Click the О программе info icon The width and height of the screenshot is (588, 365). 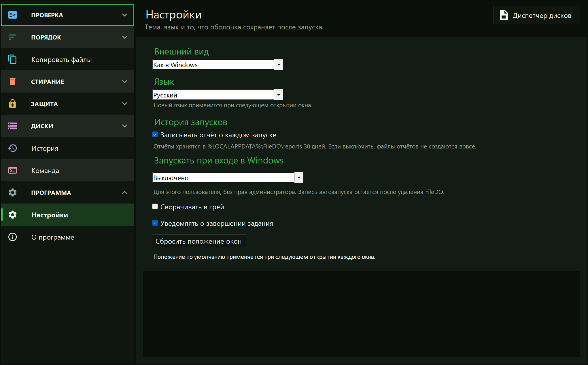[12, 237]
